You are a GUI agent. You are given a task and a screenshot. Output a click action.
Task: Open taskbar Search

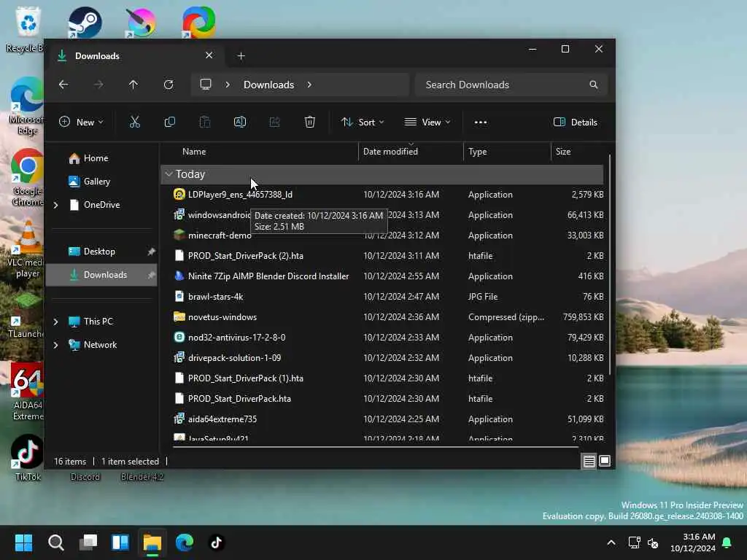click(x=55, y=542)
